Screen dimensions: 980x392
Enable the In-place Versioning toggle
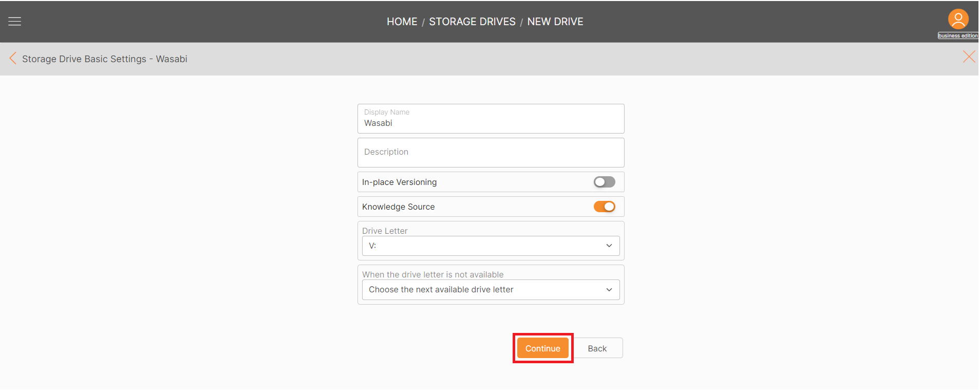[x=604, y=182]
